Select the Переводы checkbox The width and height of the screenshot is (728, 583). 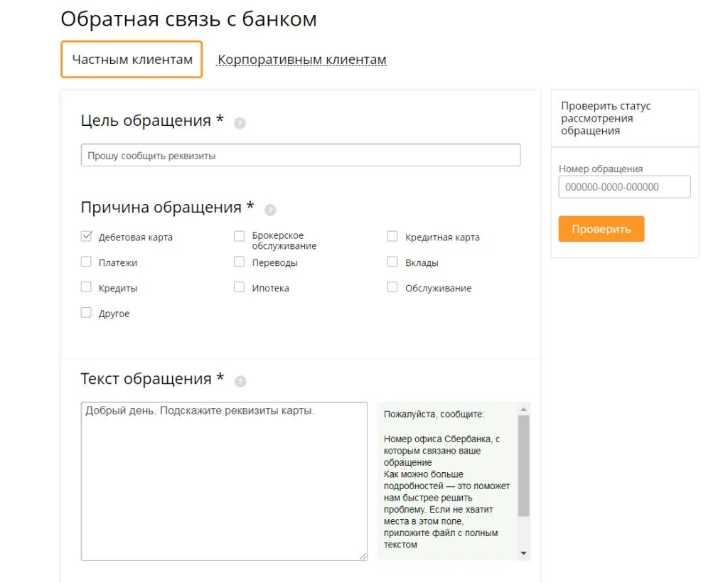[240, 262]
